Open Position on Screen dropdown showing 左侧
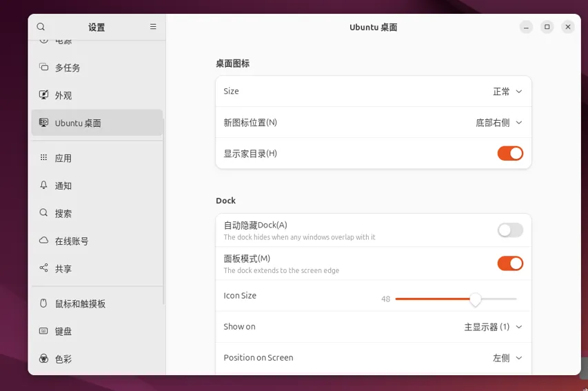Screen dimensions: 588x391 point(507,358)
